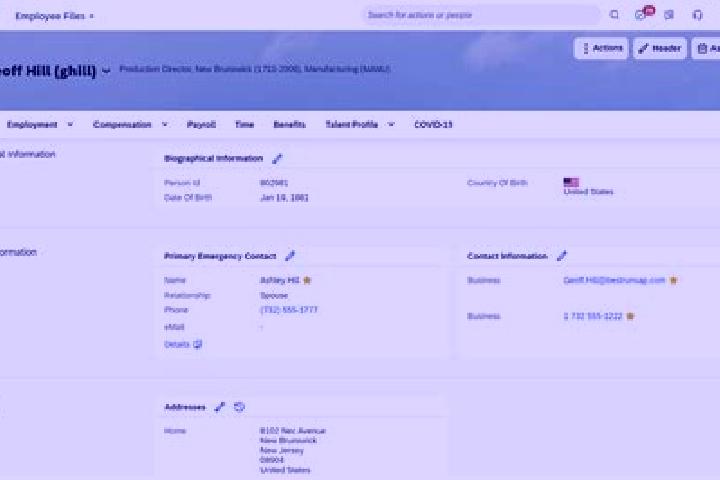
Task: Open the Employee Files module dropdown
Action: point(55,16)
